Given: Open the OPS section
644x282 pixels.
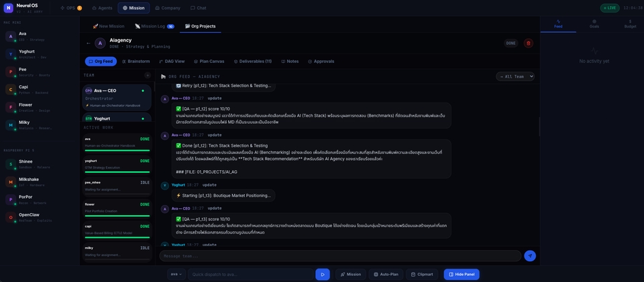Looking at the screenshot, I should point(70,8).
